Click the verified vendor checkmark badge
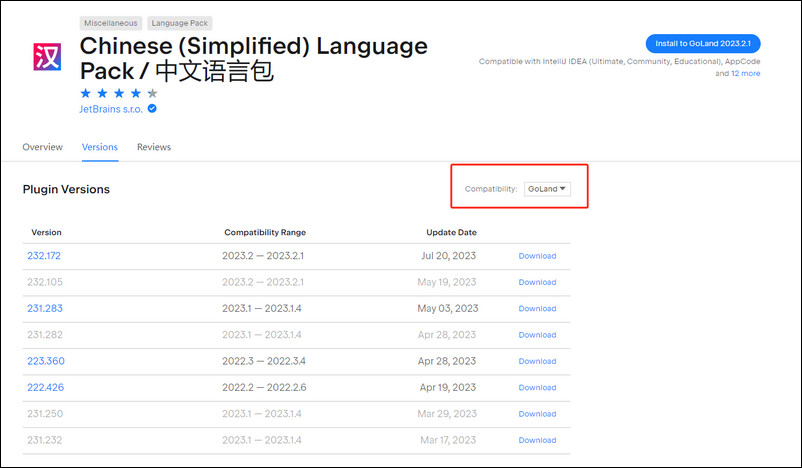The height and width of the screenshot is (468, 802). click(x=152, y=108)
